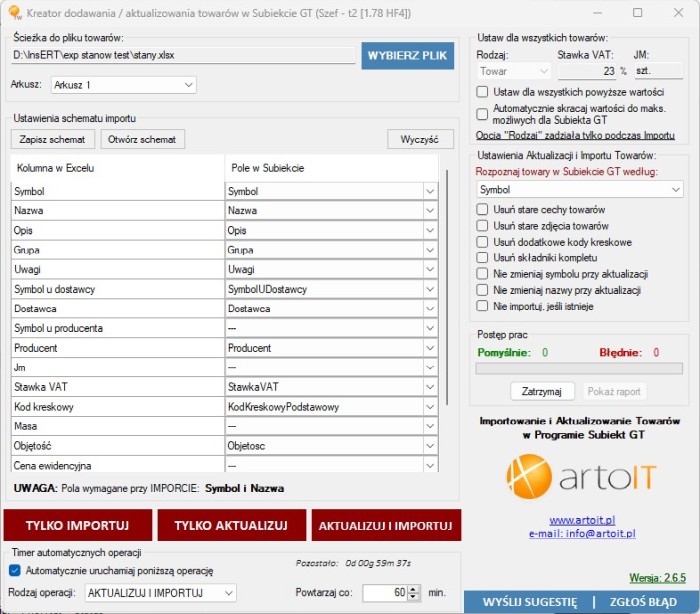Increase 'Powtarzaj co' minutes with up arrow
Screen dimensions: 700x614
pyautogui.click(x=415, y=589)
